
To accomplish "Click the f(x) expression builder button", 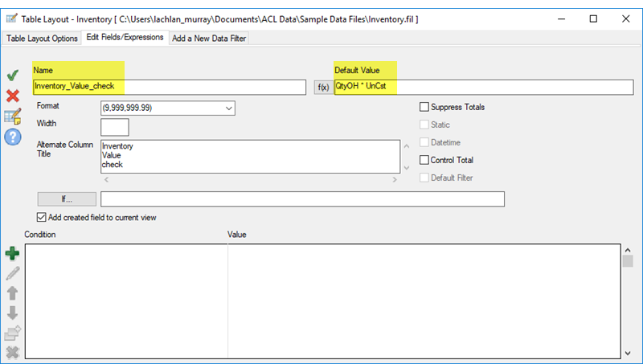I will pyautogui.click(x=322, y=88).
